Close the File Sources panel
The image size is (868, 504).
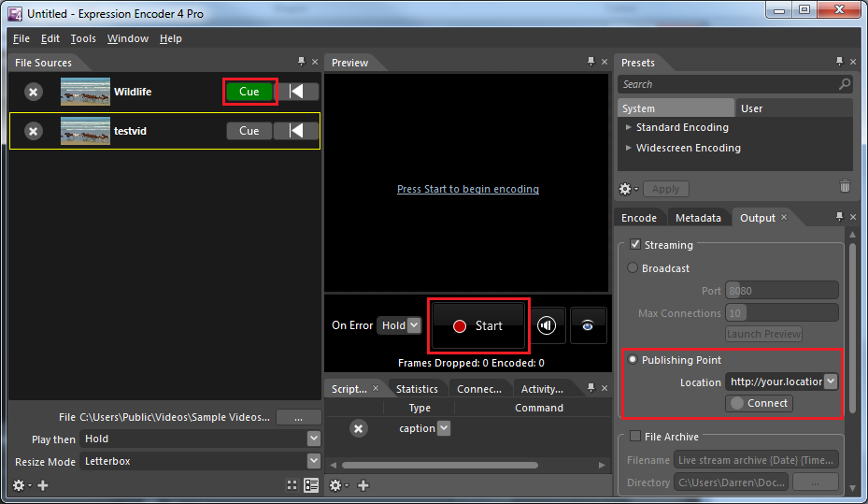pyautogui.click(x=315, y=62)
